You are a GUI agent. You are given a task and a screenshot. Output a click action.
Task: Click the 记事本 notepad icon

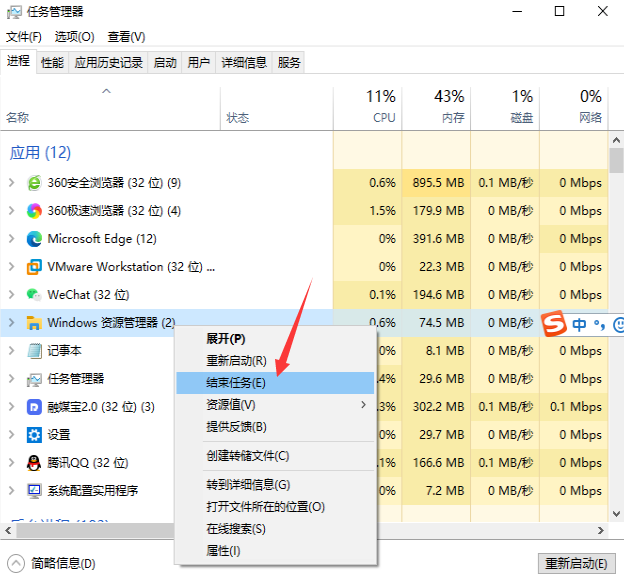[34, 351]
